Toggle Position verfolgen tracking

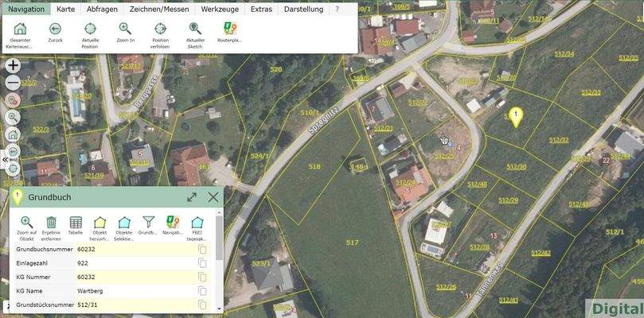(x=160, y=29)
